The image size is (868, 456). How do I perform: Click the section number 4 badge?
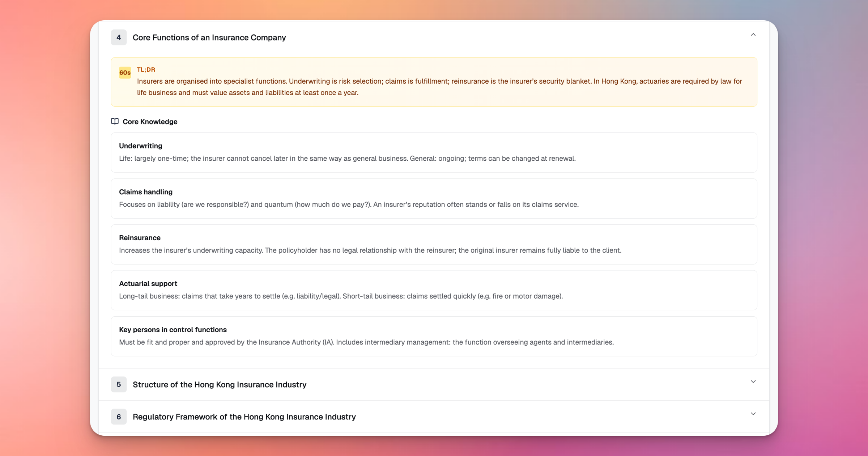119,38
